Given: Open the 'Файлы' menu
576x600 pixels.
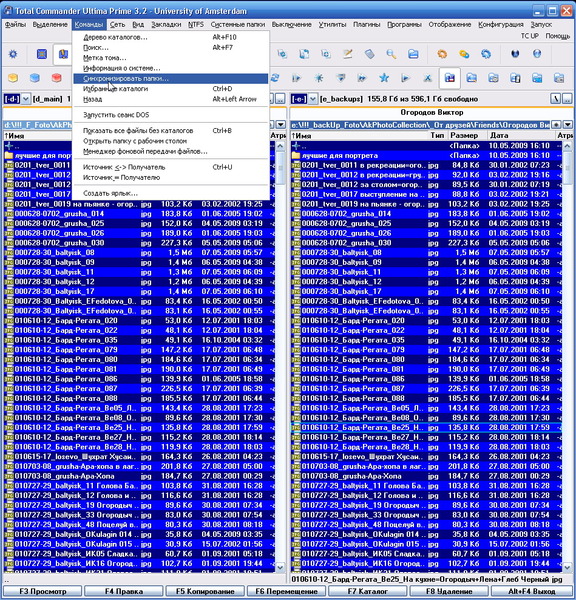Looking at the screenshot, I should click(x=15, y=24).
